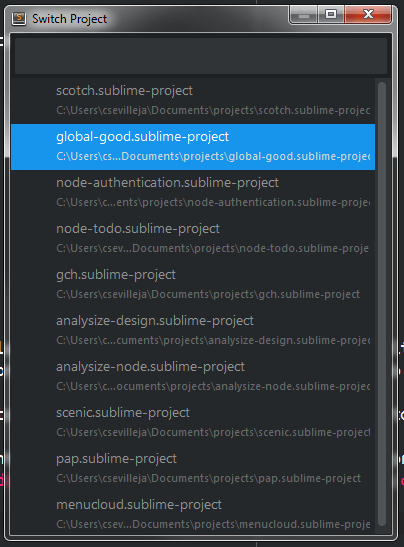404x547 pixels.
Task: Select pap.sublime-project from the list
Action: (193, 469)
